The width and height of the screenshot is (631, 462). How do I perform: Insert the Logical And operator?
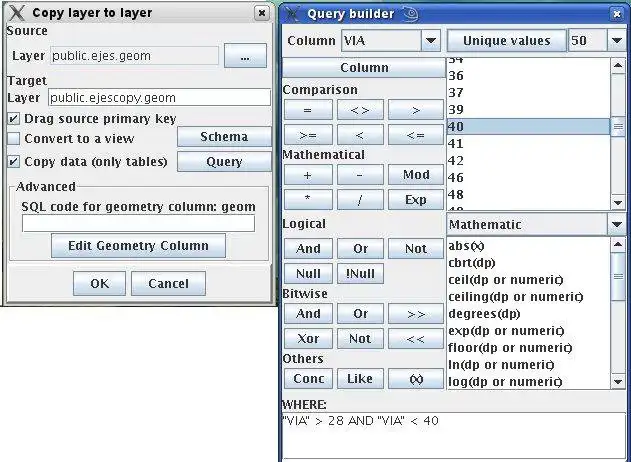coord(308,249)
